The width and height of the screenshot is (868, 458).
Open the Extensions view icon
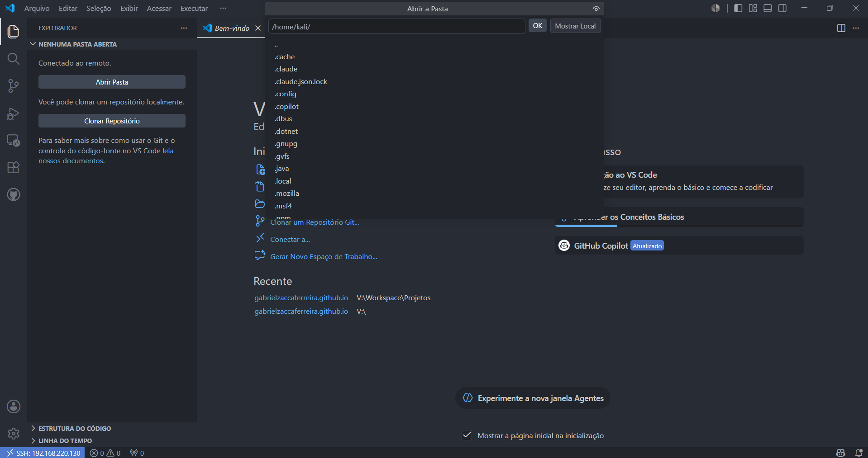pyautogui.click(x=14, y=168)
